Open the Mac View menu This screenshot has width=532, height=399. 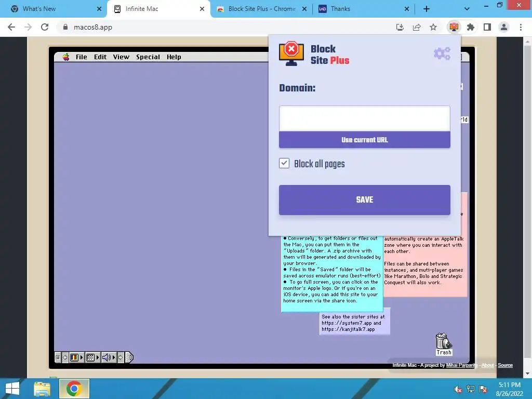pos(121,57)
